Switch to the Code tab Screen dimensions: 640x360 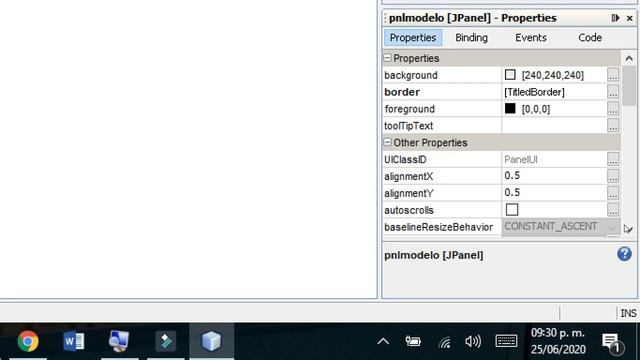coord(590,38)
